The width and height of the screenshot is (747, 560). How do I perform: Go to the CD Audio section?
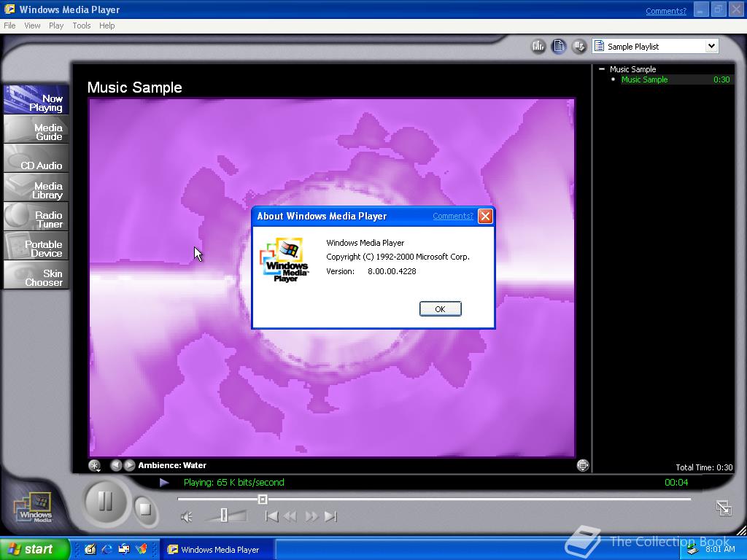coord(36,159)
